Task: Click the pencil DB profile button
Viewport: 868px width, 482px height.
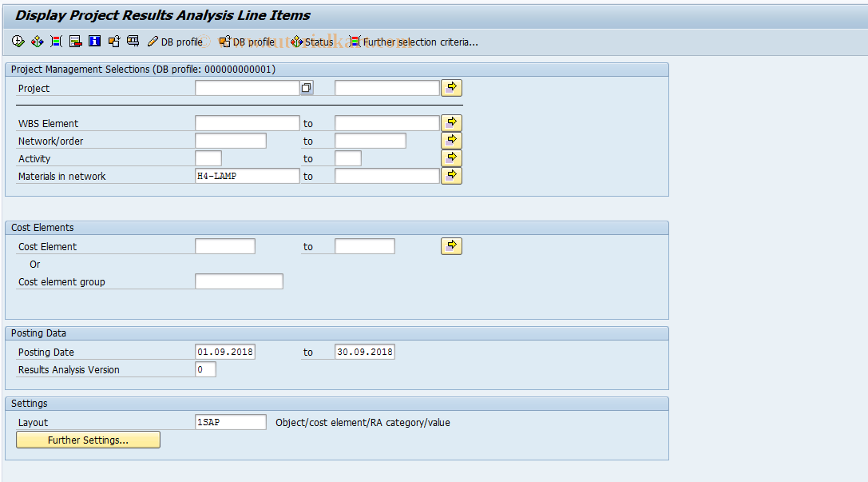Action: coord(176,42)
